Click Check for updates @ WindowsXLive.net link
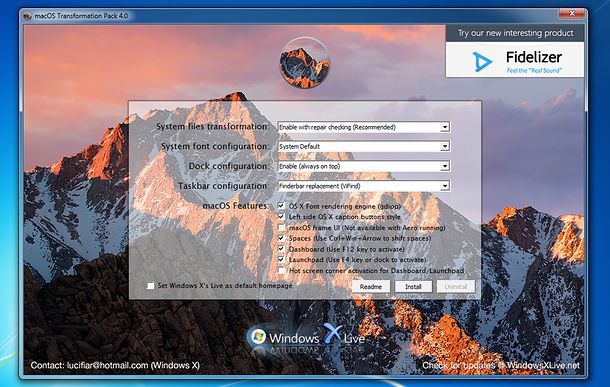 pos(501,366)
